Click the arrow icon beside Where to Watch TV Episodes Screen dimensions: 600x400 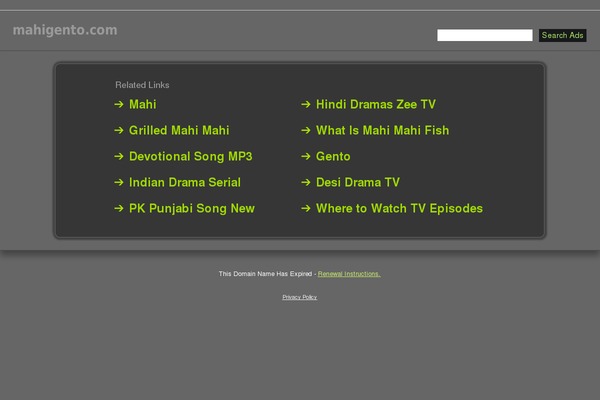[x=306, y=208]
